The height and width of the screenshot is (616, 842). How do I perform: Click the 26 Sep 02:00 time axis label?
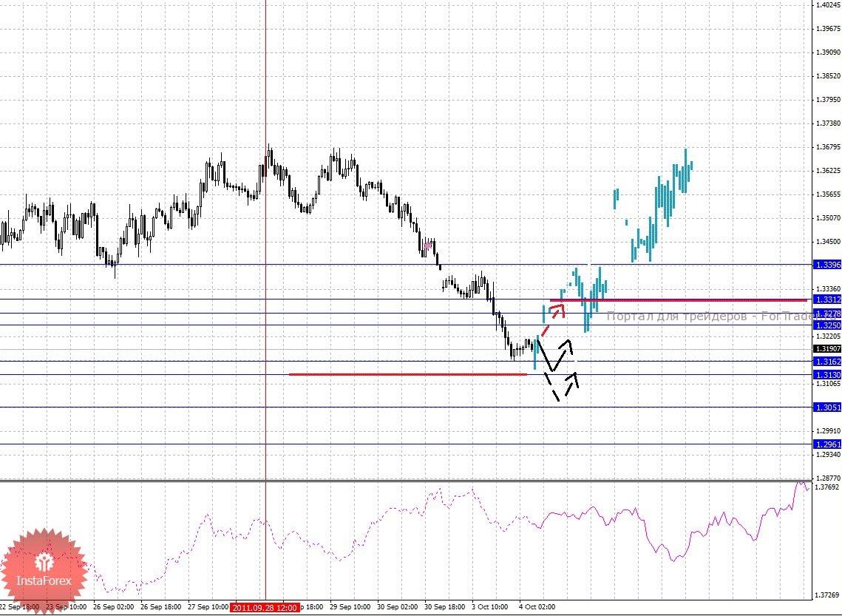[x=112, y=608]
